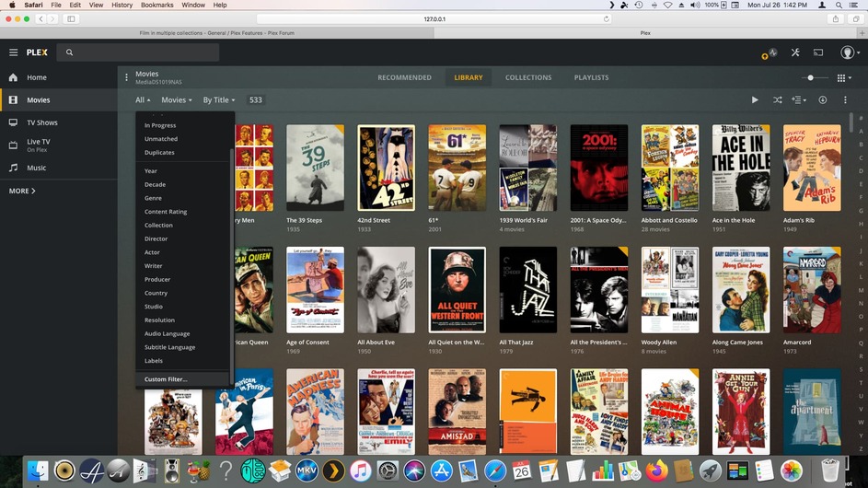Click the Plex logo
Image resolution: width=868 pixels, height=488 pixels.
coord(37,52)
